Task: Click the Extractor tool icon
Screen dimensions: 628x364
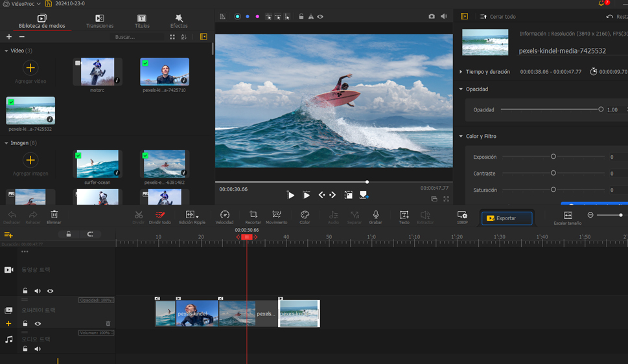Action: tap(425, 218)
